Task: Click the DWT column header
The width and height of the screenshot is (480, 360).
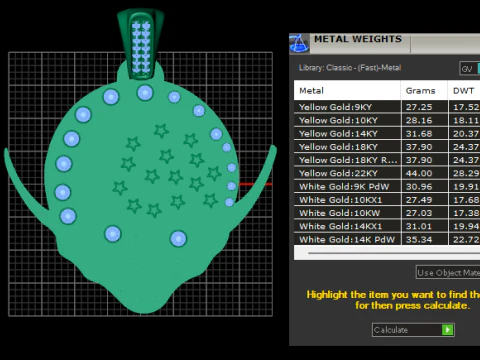Action: [x=464, y=90]
